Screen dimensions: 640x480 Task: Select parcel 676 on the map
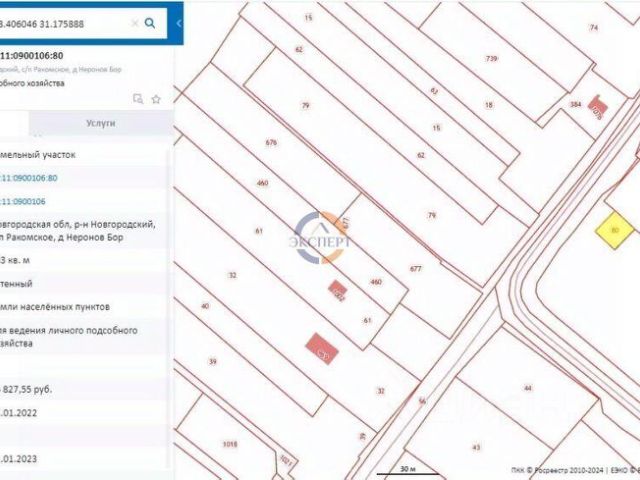click(271, 142)
